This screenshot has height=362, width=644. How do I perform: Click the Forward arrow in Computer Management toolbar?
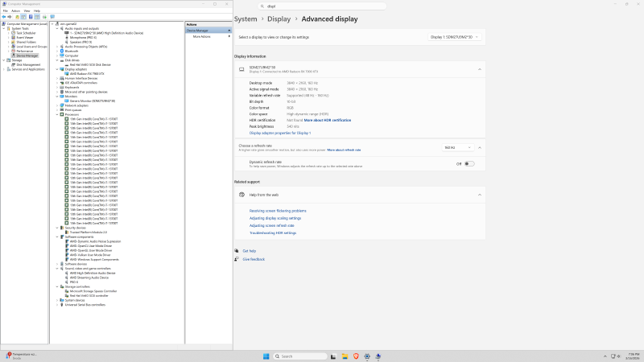[10, 17]
